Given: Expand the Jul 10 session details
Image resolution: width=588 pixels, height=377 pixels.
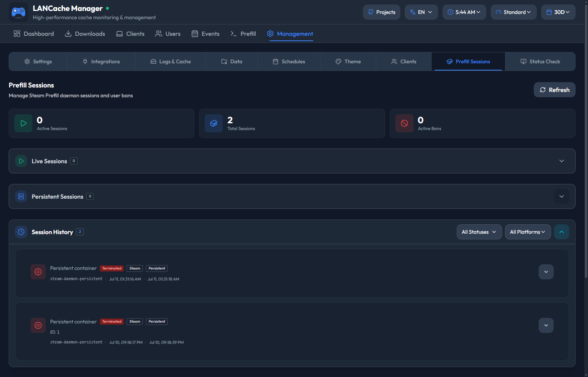Looking at the screenshot, I should (x=546, y=325).
